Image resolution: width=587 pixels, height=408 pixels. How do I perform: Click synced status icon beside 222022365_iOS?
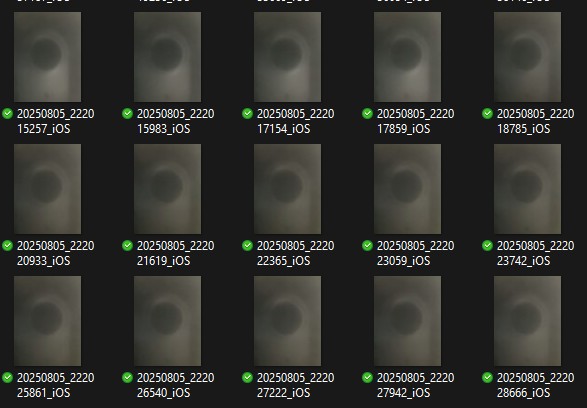tap(247, 245)
